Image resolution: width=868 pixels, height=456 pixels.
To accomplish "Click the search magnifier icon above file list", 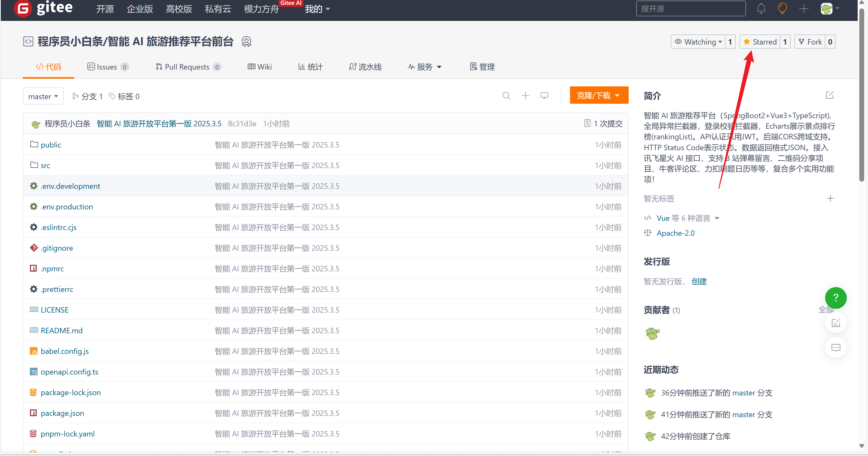I will [x=506, y=96].
